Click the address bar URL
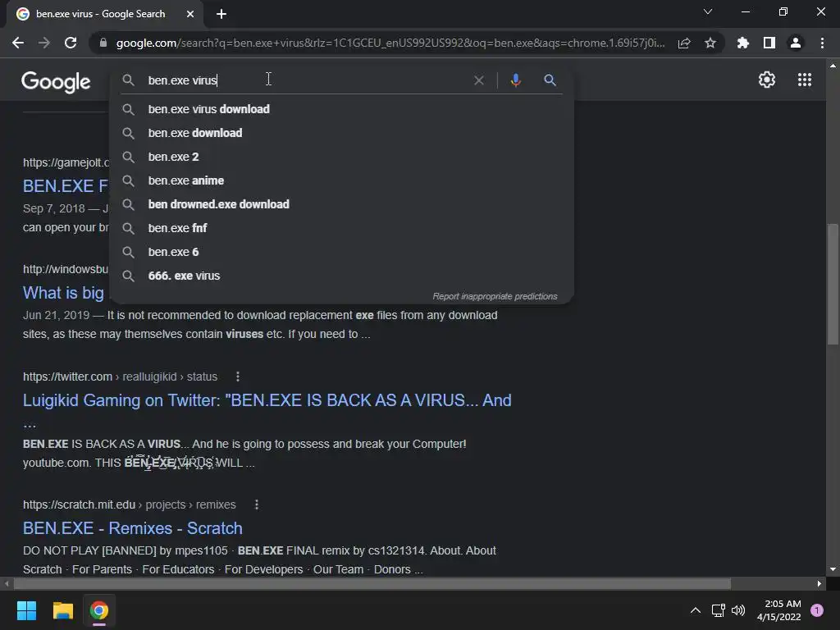This screenshot has height=630, width=840. 390,43
